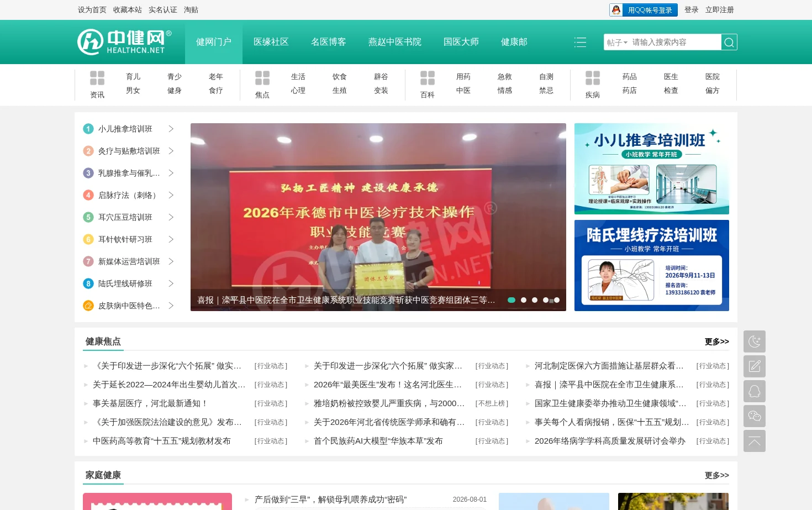Click the 登录 link in the top bar
Screen dimensions: 812x510
coord(692,10)
